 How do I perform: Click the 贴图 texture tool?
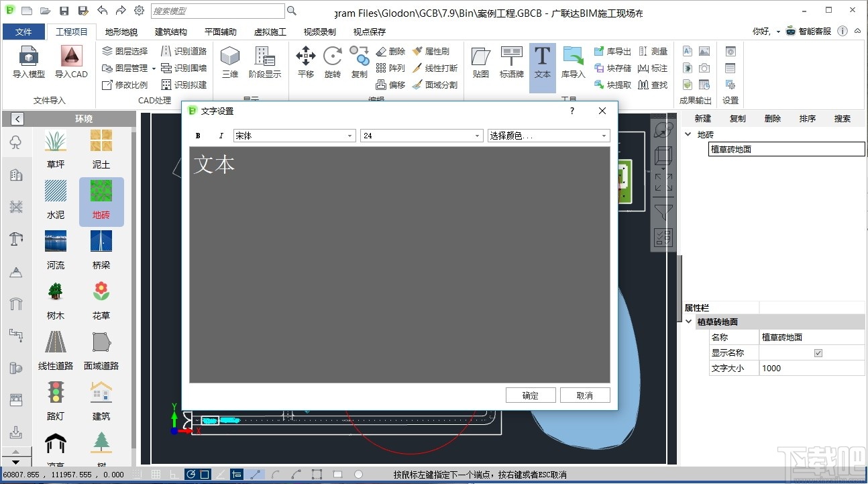pos(481,62)
